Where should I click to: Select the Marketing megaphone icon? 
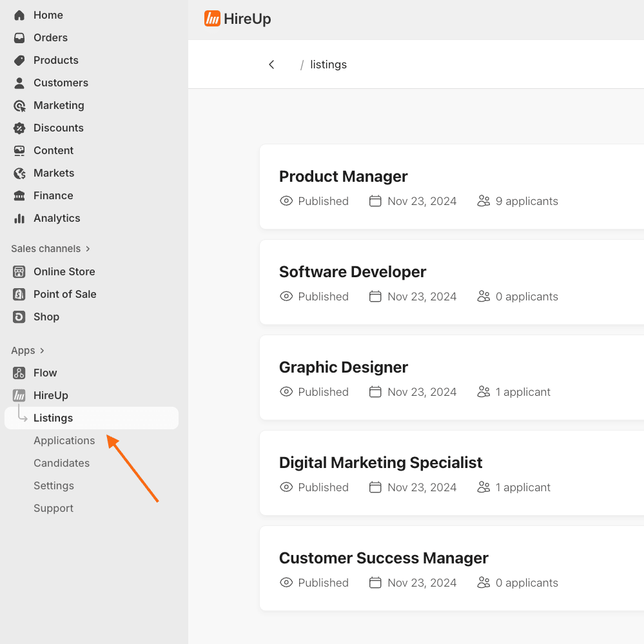click(x=19, y=105)
